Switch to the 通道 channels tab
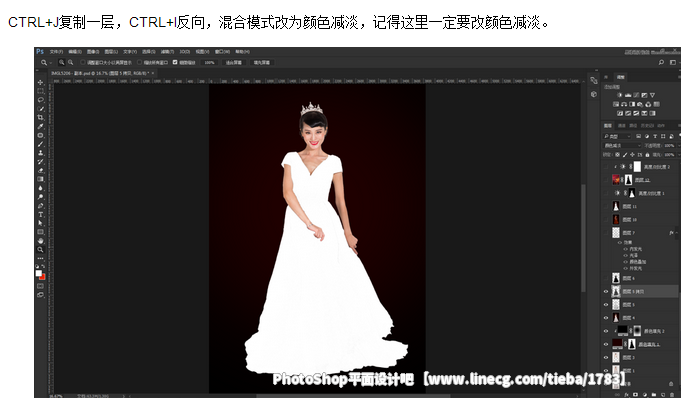Screen dimensions: 681x398 click(621, 126)
